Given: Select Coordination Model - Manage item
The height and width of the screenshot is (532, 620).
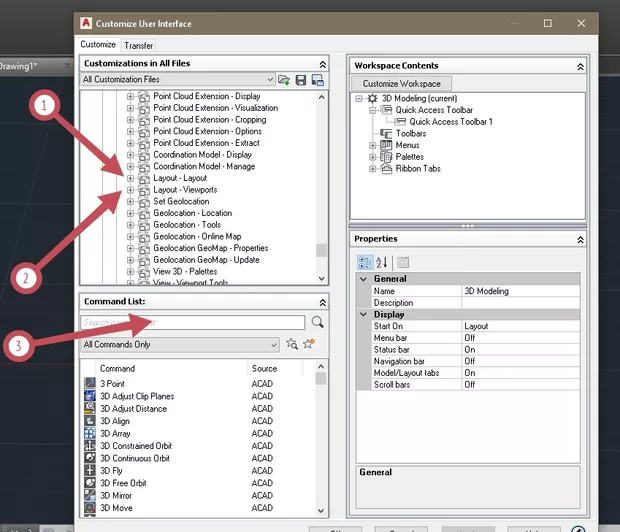Looking at the screenshot, I should point(204,166).
